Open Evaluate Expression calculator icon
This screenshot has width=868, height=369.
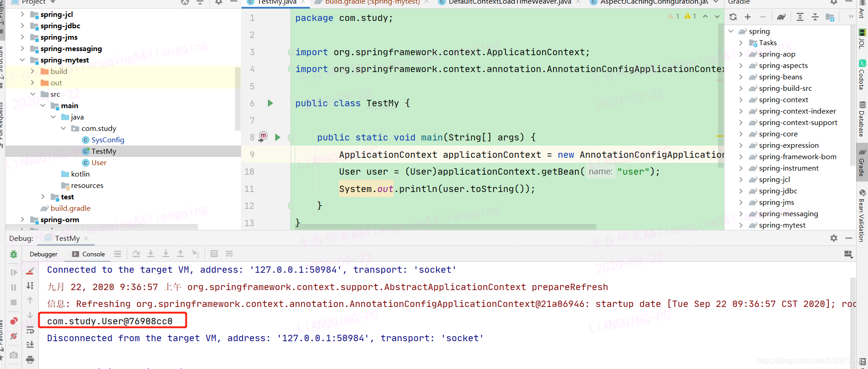pos(214,254)
